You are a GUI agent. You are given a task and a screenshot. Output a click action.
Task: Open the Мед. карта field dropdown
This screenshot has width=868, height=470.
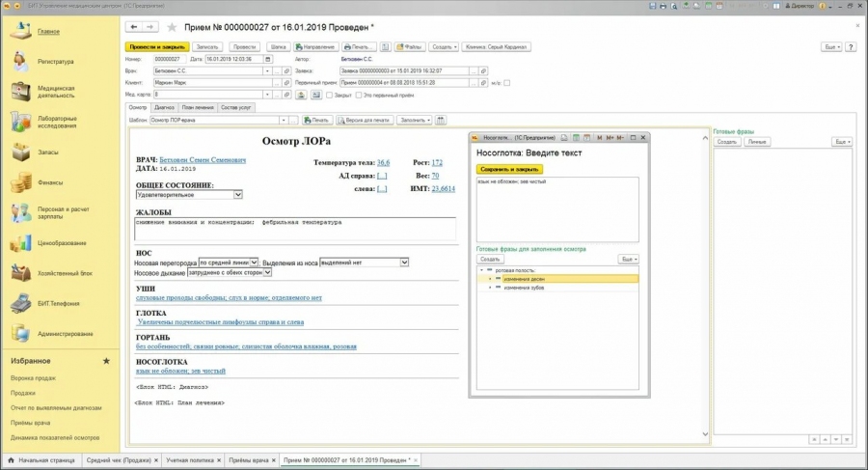pyautogui.click(x=267, y=95)
